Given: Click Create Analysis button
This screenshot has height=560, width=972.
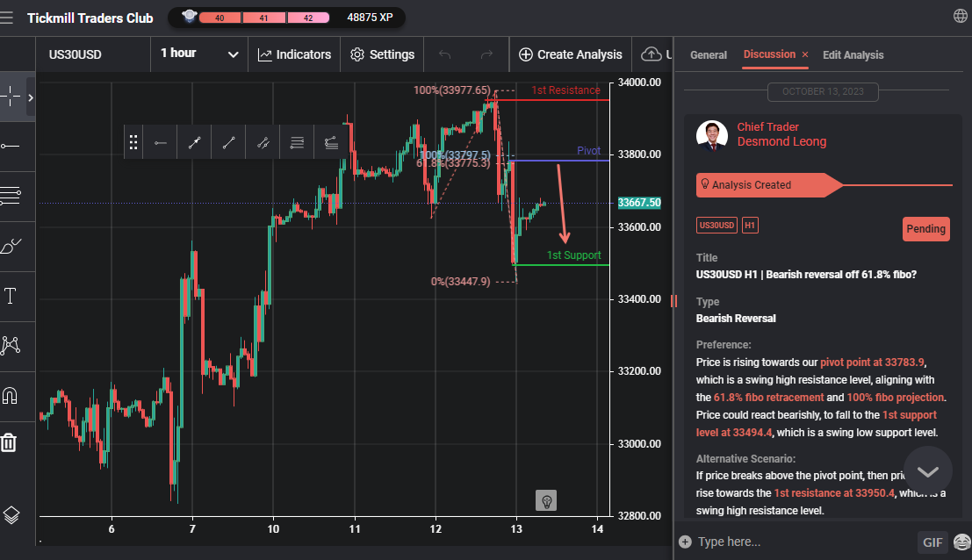Looking at the screenshot, I should [571, 54].
